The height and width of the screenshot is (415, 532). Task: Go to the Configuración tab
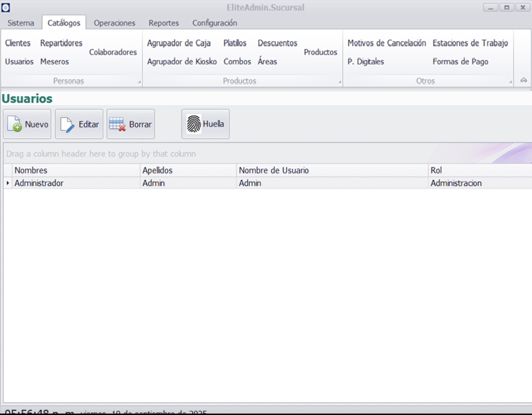(x=215, y=23)
